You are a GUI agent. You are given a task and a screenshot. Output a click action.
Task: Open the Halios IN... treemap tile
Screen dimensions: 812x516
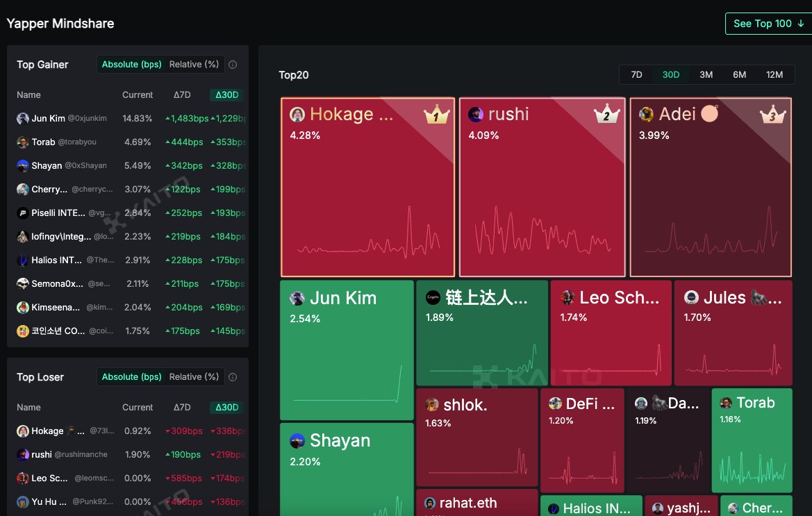tap(591, 506)
